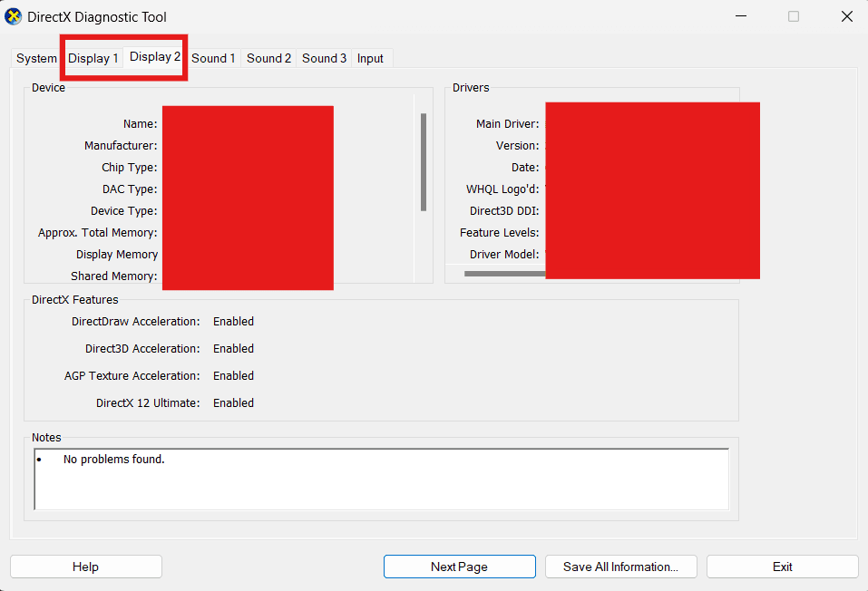Click inside the Notes text box
The height and width of the screenshot is (591, 868).
[382, 480]
